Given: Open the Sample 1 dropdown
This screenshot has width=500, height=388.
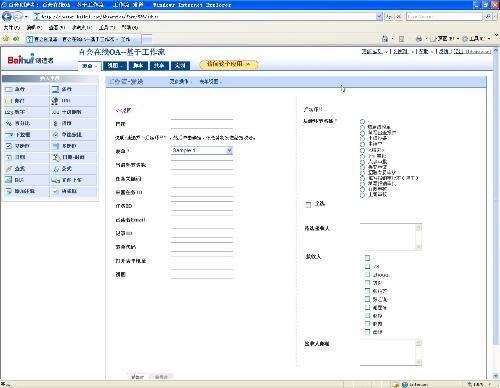Looking at the screenshot, I should point(201,150).
